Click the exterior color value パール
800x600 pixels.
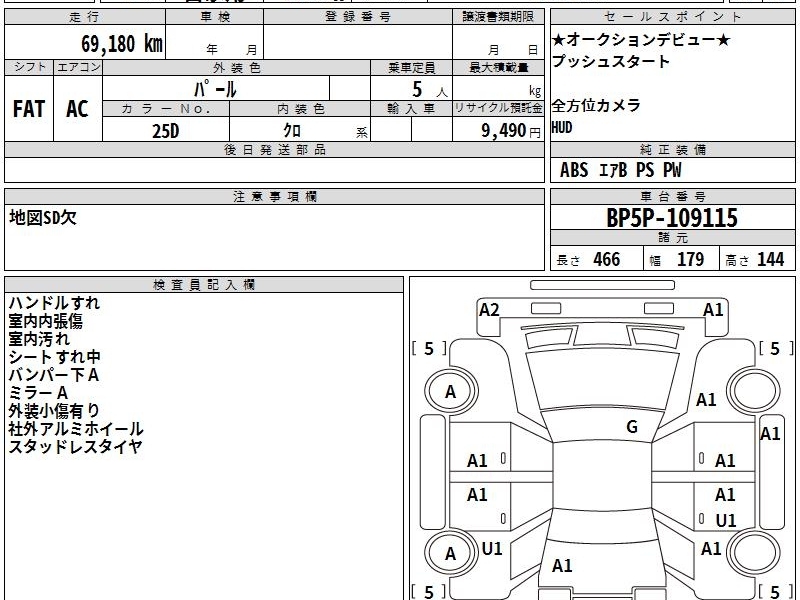[215, 89]
